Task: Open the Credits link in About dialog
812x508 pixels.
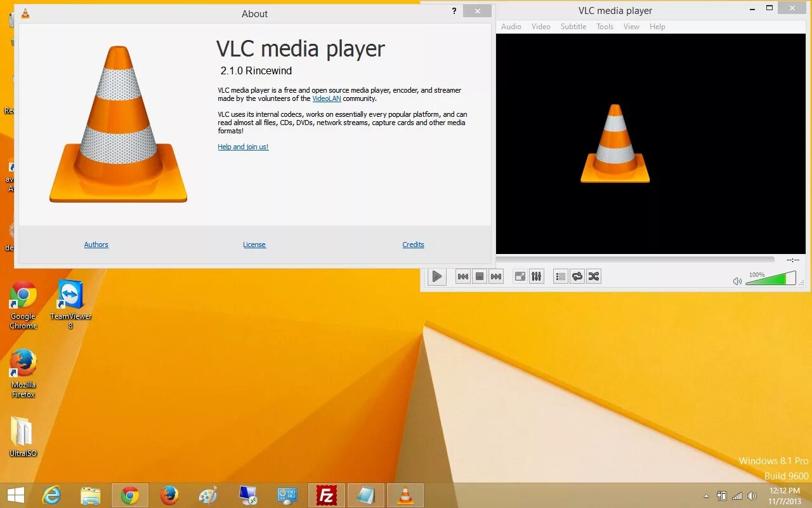Action: tap(413, 244)
